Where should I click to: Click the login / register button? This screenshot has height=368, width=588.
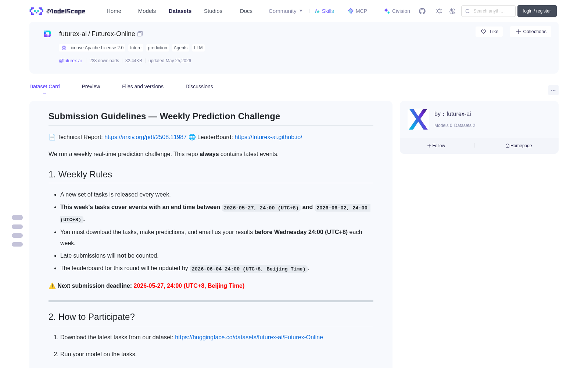click(x=537, y=11)
